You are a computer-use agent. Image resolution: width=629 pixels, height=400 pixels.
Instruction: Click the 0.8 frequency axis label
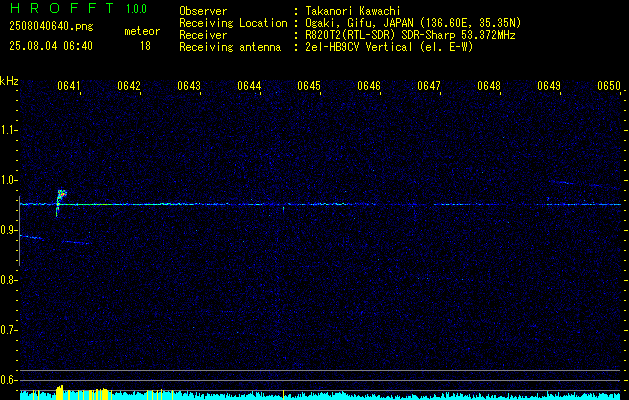point(8,280)
